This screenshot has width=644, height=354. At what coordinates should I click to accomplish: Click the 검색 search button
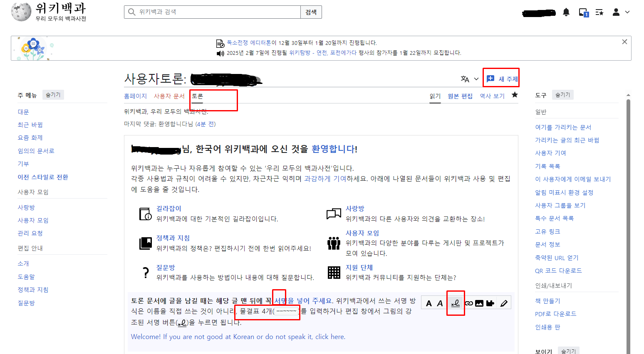pos(311,12)
